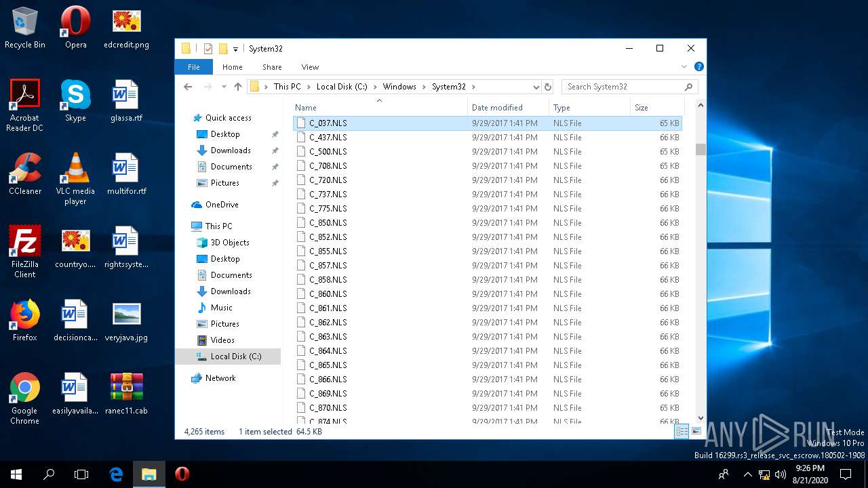Open FileZilla Client shortcut

point(25,251)
